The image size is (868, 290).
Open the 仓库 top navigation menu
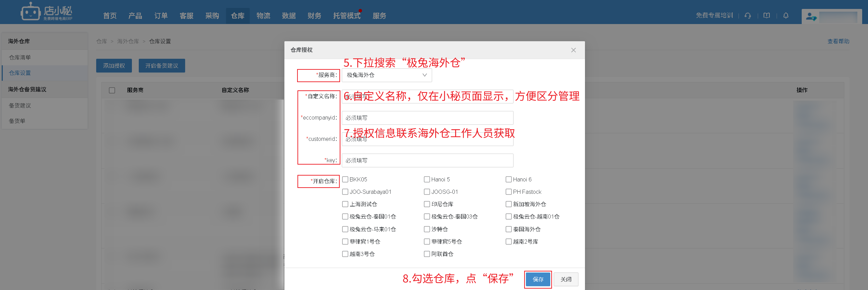pyautogui.click(x=238, y=16)
